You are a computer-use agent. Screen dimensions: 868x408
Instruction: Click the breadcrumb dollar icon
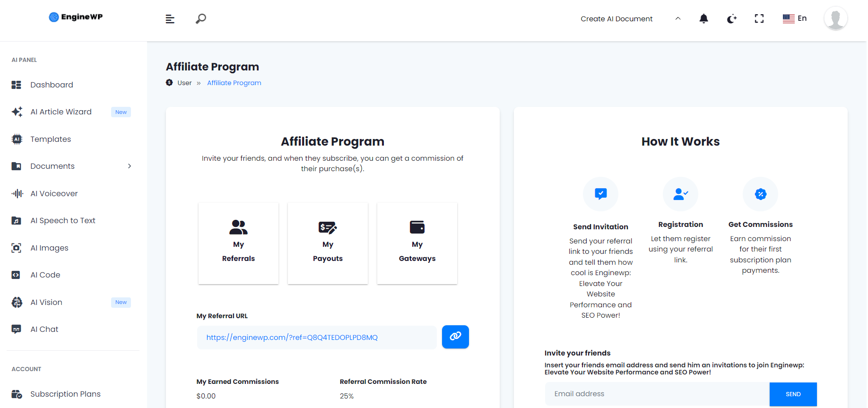169,82
